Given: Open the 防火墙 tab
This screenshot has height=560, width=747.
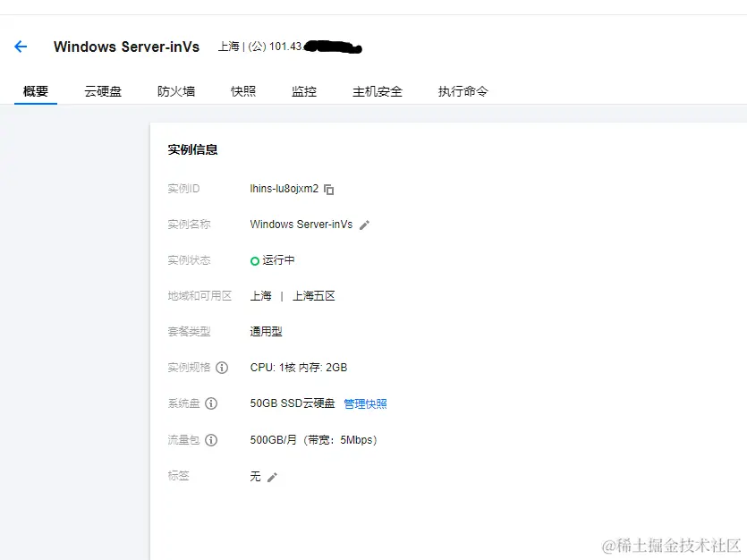Looking at the screenshot, I should [x=175, y=90].
